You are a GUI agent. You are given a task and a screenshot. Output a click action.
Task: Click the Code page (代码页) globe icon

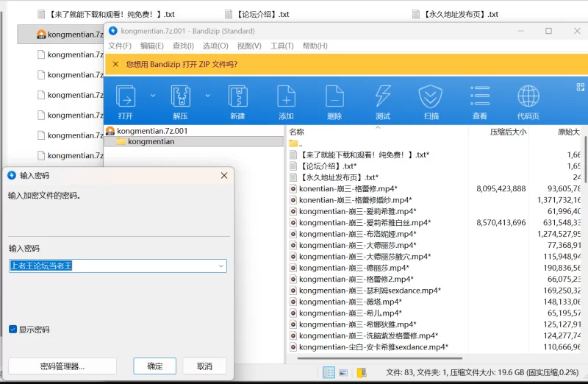tap(528, 96)
